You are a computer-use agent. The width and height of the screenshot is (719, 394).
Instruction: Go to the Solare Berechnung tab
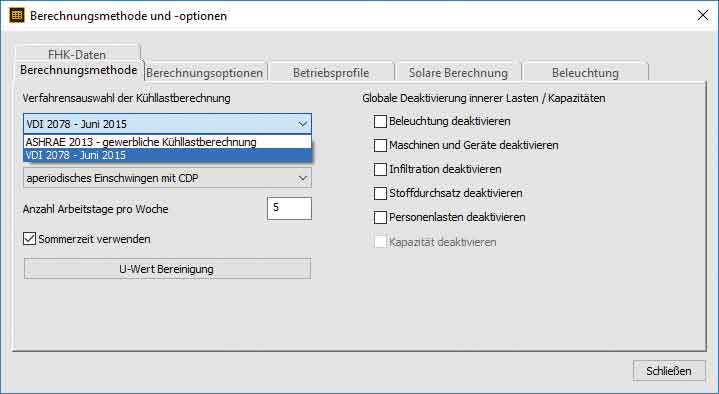[x=458, y=73]
